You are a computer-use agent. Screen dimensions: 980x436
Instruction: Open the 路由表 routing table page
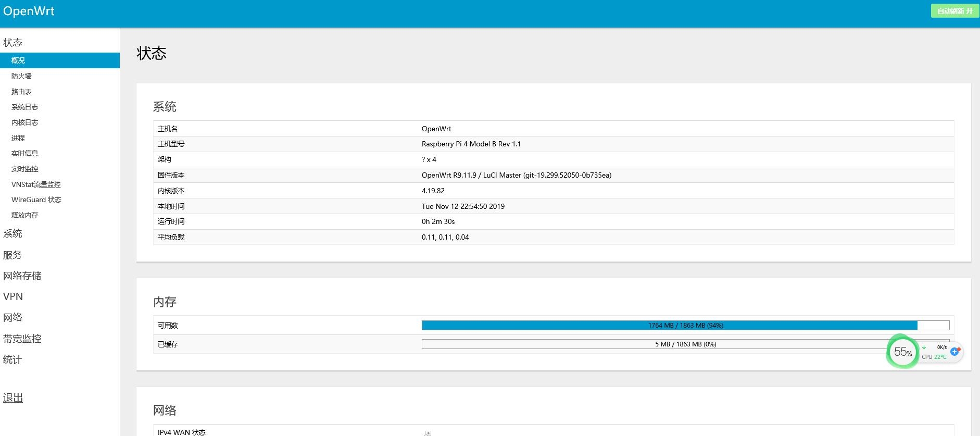(21, 92)
